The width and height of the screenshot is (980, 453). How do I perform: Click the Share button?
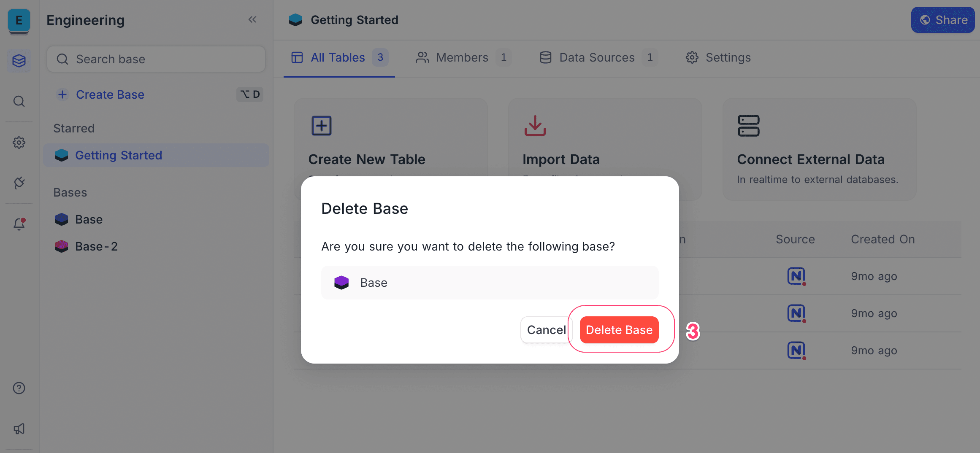coord(942,19)
